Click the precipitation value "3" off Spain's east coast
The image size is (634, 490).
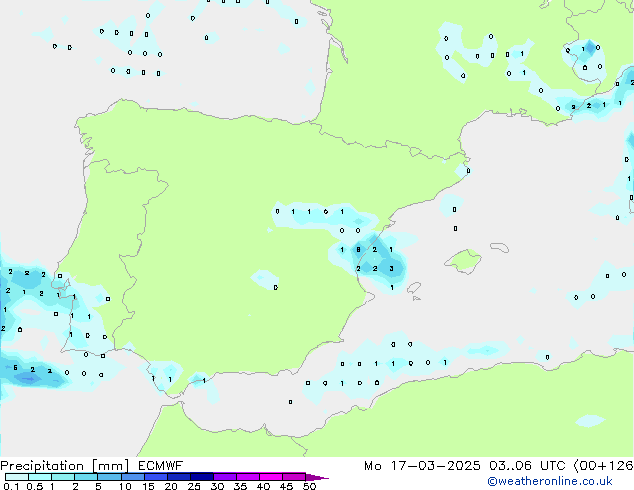391,268
